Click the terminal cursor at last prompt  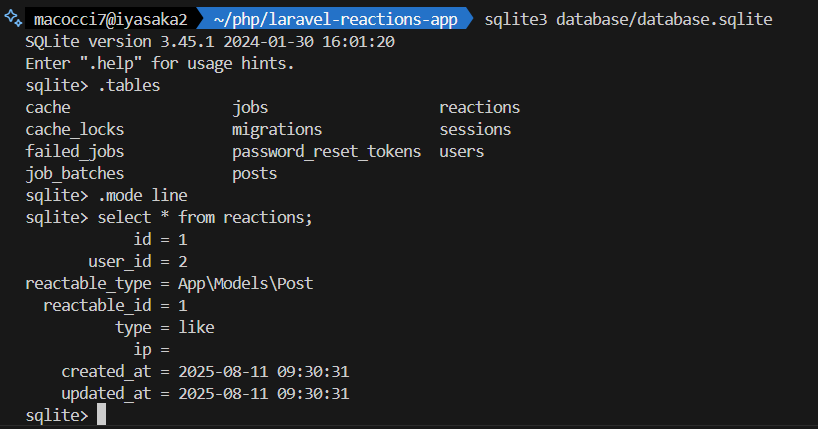[x=101, y=415]
